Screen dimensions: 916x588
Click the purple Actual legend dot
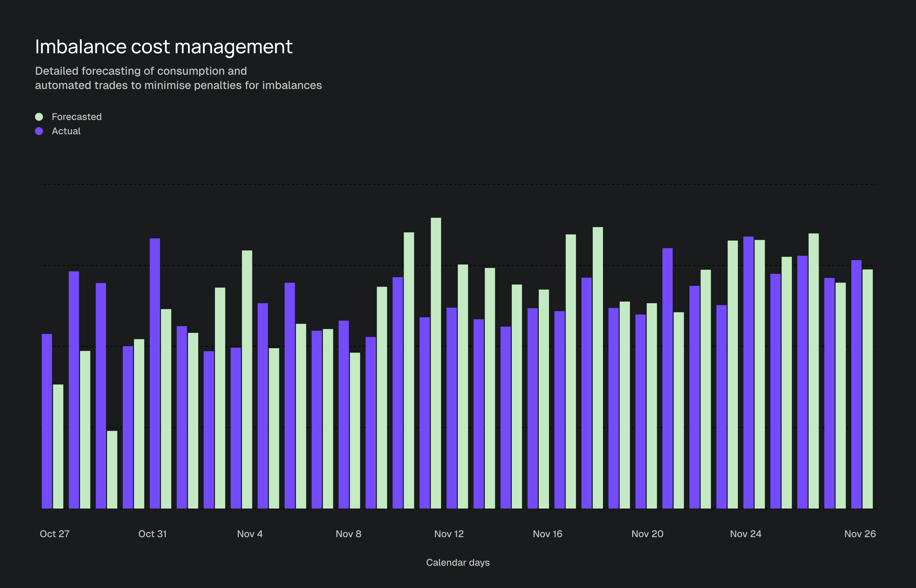[39, 131]
